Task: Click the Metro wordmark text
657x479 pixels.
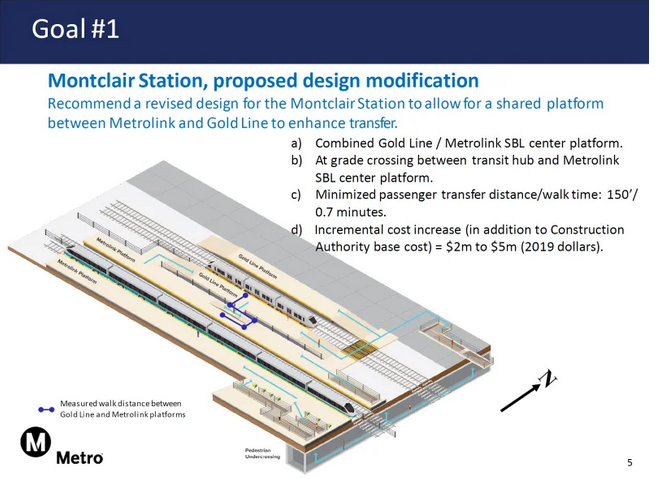Action: [80, 458]
